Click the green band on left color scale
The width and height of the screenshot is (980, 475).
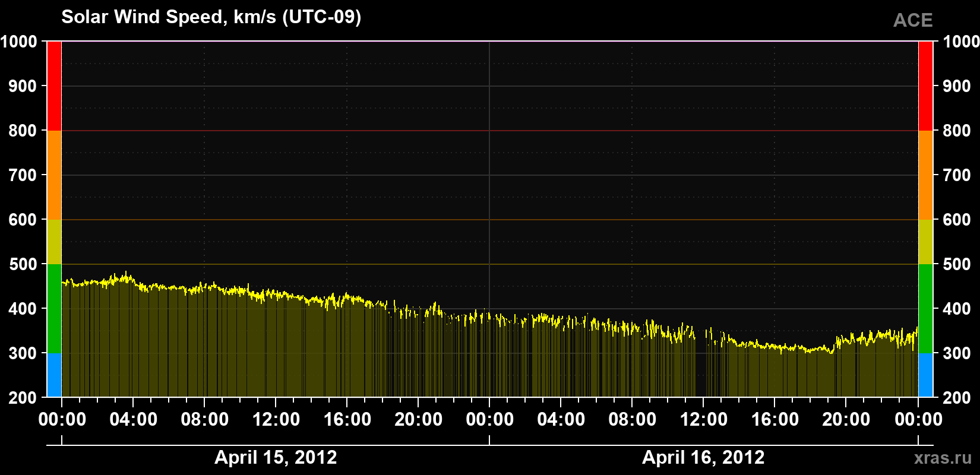54,309
